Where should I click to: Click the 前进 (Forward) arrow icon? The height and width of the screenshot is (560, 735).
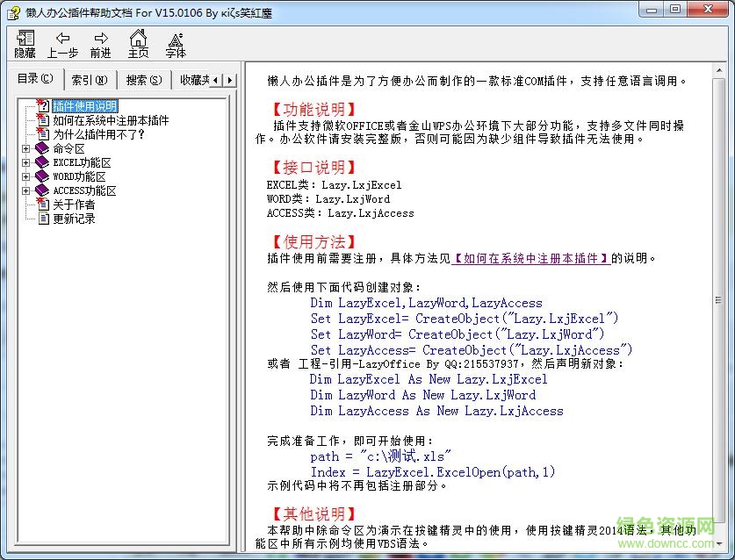point(101,39)
